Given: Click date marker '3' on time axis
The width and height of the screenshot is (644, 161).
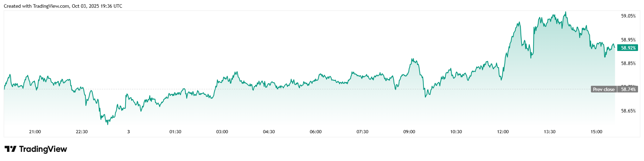Looking at the screenshot, I should pyautogui.click(x=128, y=132).
